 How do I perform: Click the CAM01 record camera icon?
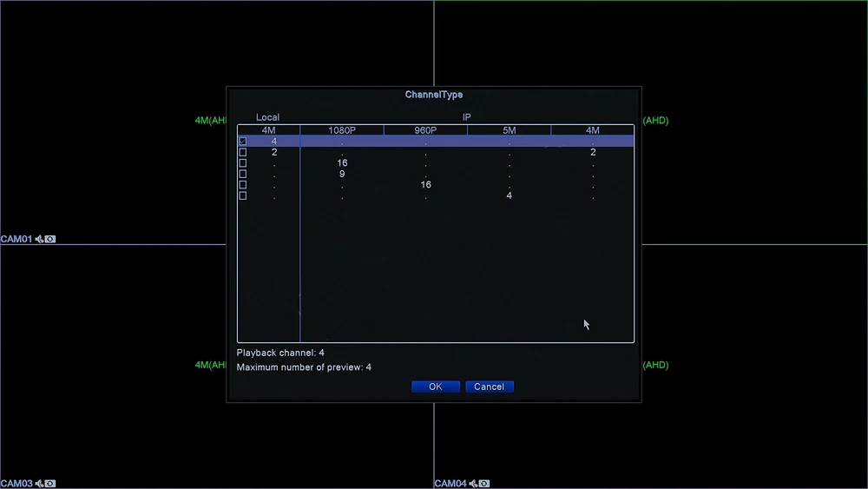click(x=50, y=239)
